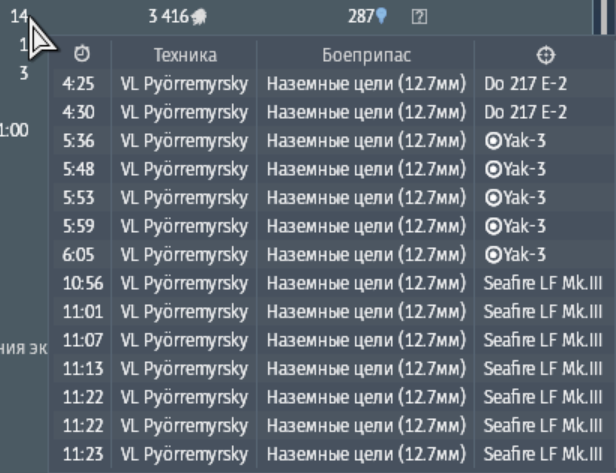Screen dimensions: 616x473
Task: Click the 11:01 time cell
Action: (83, 312)
